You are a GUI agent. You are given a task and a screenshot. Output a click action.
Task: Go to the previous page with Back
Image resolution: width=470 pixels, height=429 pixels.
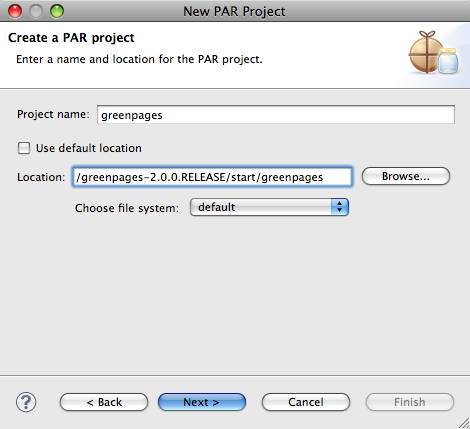104,402
